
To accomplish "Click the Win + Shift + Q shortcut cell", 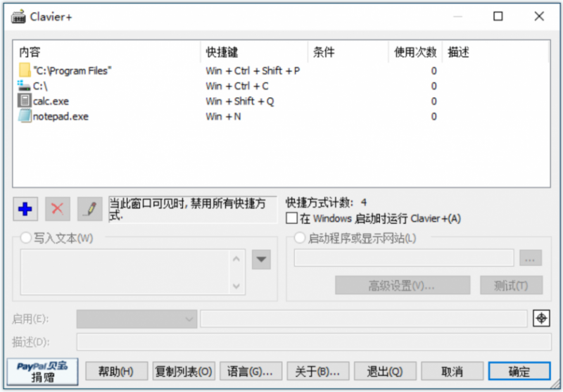I will [x=240, y=101].
